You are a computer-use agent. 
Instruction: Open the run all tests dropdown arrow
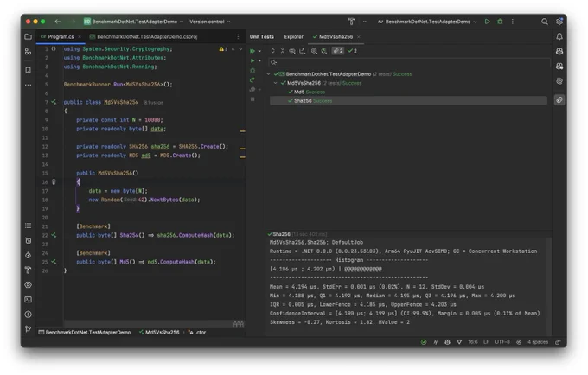259,51
